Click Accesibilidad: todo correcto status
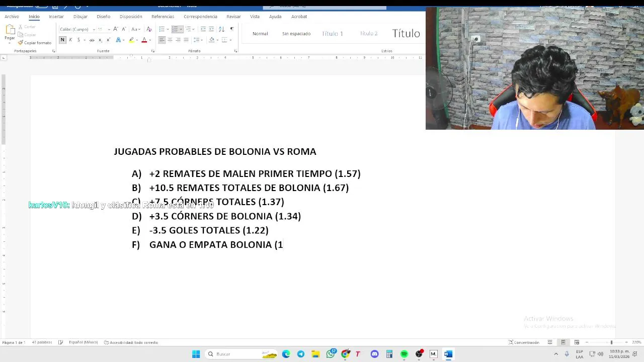The image size is (644, 362). [x=131, y=342]
